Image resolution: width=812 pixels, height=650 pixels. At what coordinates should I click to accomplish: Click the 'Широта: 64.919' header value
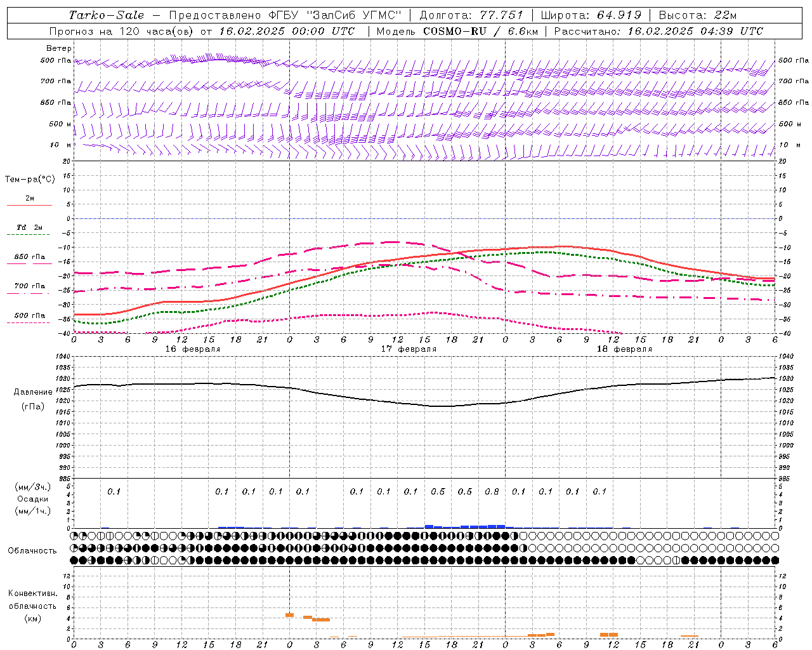click(591, 15)
